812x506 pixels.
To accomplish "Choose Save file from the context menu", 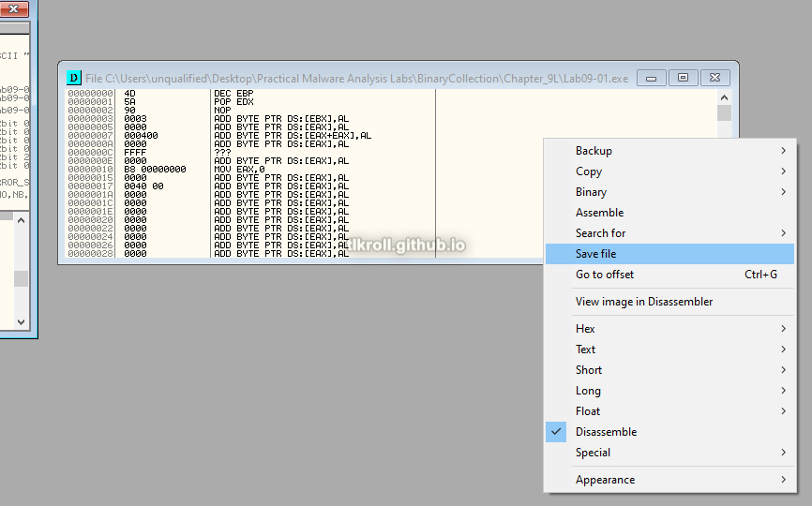I will point(596,254).
